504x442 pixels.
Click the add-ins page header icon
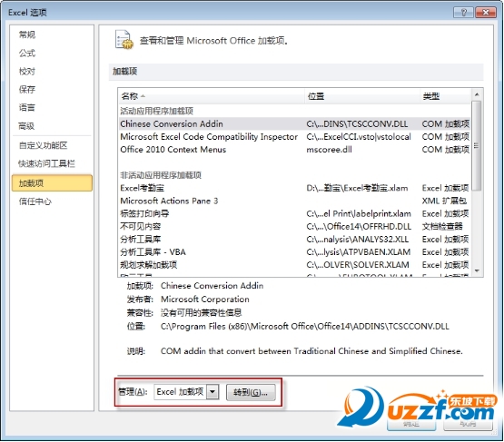[x=124, y=40]
